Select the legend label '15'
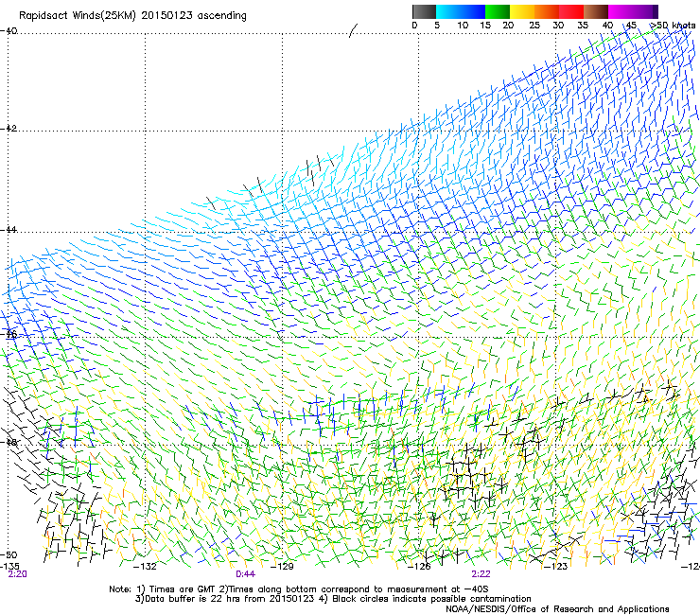Screen dimensions: 700x615 (x=485, y=26)
